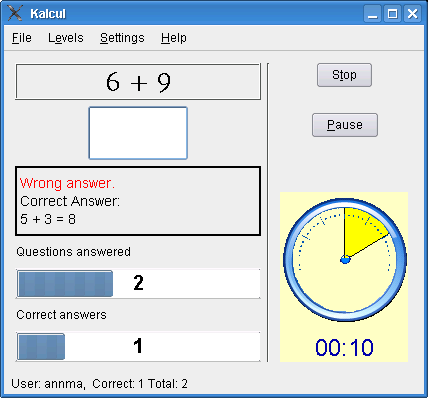This screenshot has height=398, width=428.
Task: Click the status bar showing User: annma
Action: pyautogui.click(x=99, y=384)
